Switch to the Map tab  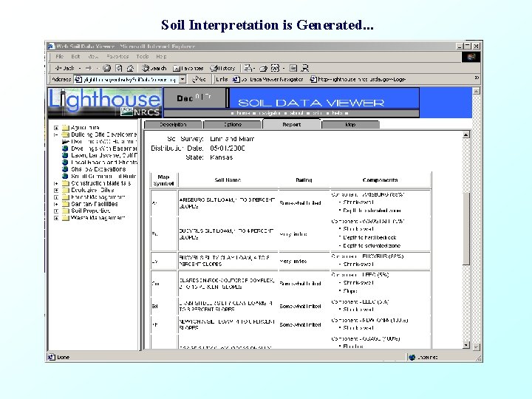coord(350,125)
